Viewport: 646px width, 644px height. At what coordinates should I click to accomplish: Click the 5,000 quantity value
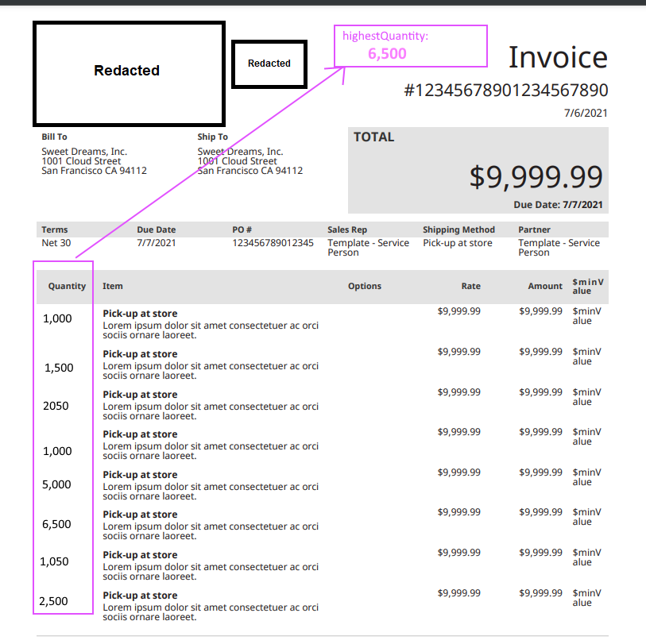point(56,484)
